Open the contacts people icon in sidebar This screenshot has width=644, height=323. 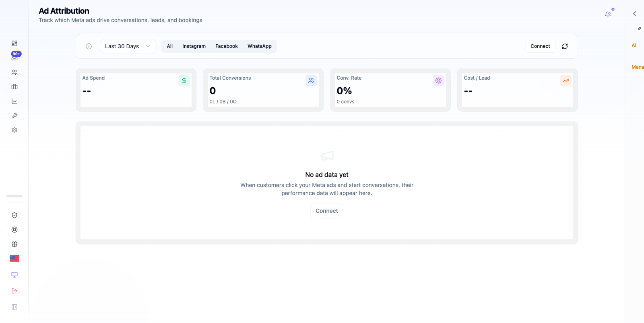pyautogui.click(x=14, y=72)
